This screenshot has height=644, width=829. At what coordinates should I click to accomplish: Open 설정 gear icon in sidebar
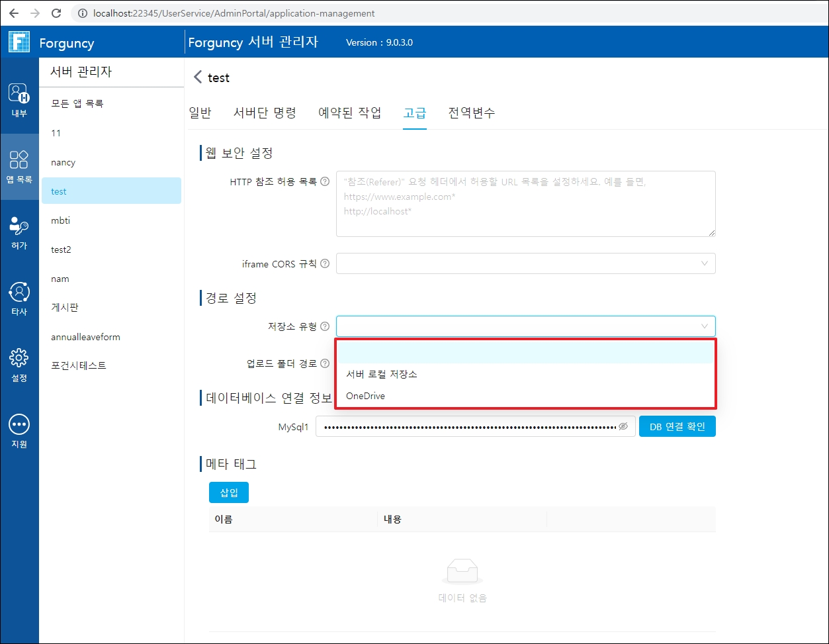tap(19, 364)
